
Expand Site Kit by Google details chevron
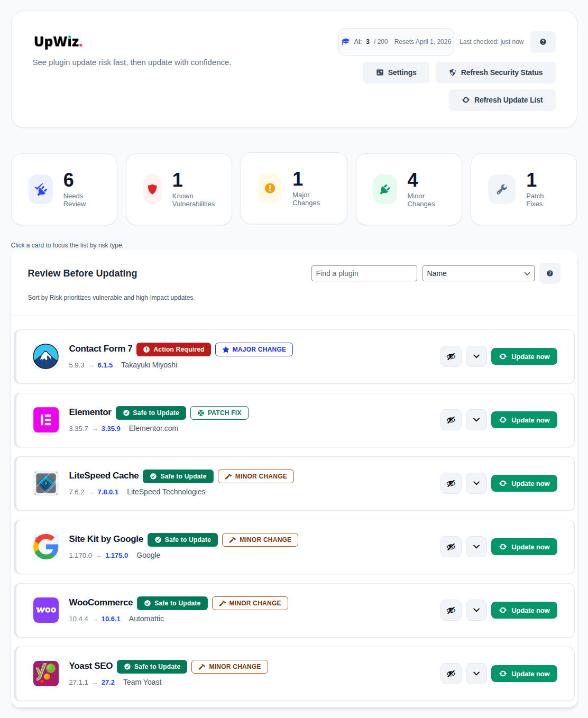tap(476, 547)
